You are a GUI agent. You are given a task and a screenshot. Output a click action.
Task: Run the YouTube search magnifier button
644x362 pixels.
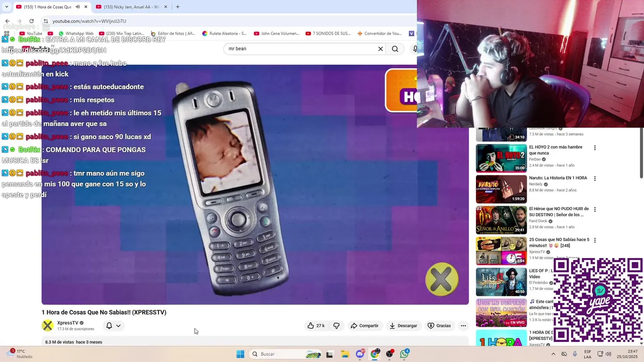coord(395,49)
